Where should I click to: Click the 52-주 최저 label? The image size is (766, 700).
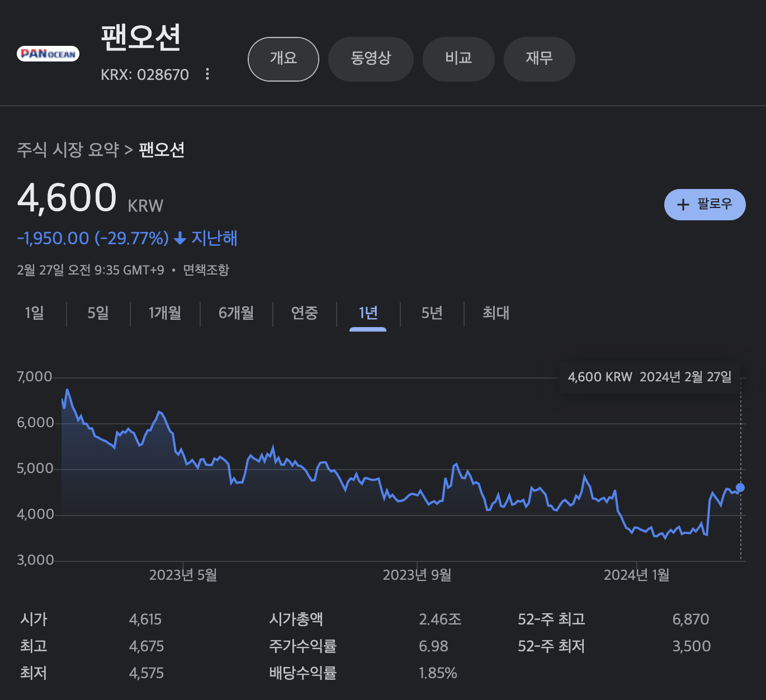(x=551, y=646)
